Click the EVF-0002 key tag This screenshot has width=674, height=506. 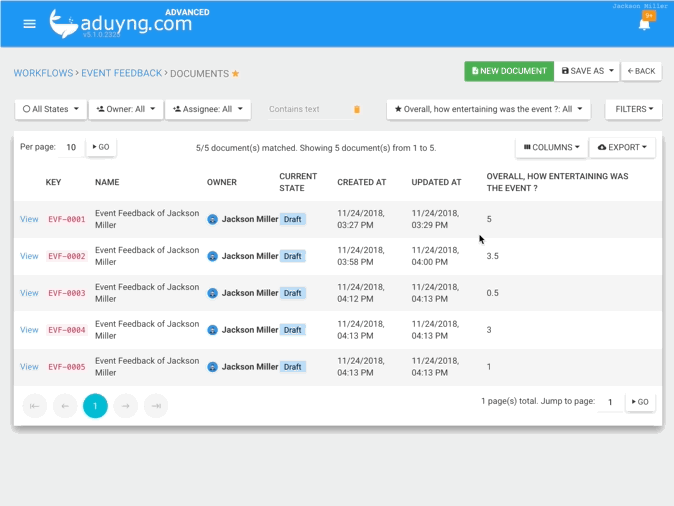click(x=67, y=256)
